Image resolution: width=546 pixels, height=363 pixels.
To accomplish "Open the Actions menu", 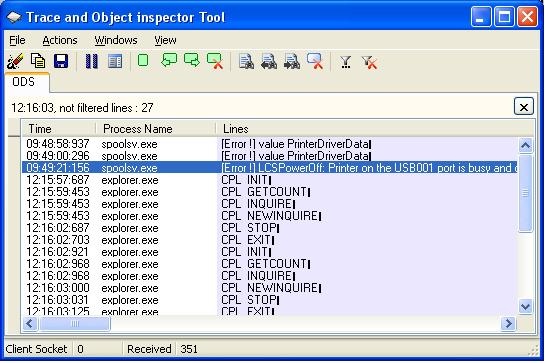I will [x=60, y=40].
